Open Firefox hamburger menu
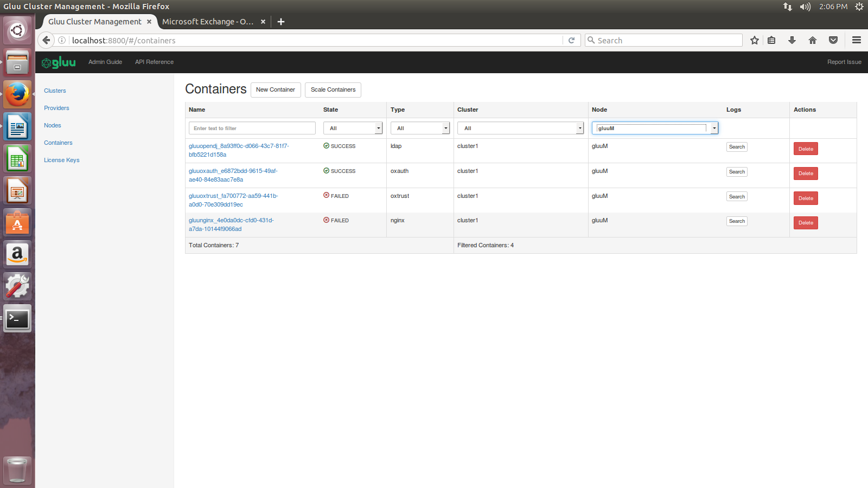Viewport: 868px width, 488px height. coord(857,40)
